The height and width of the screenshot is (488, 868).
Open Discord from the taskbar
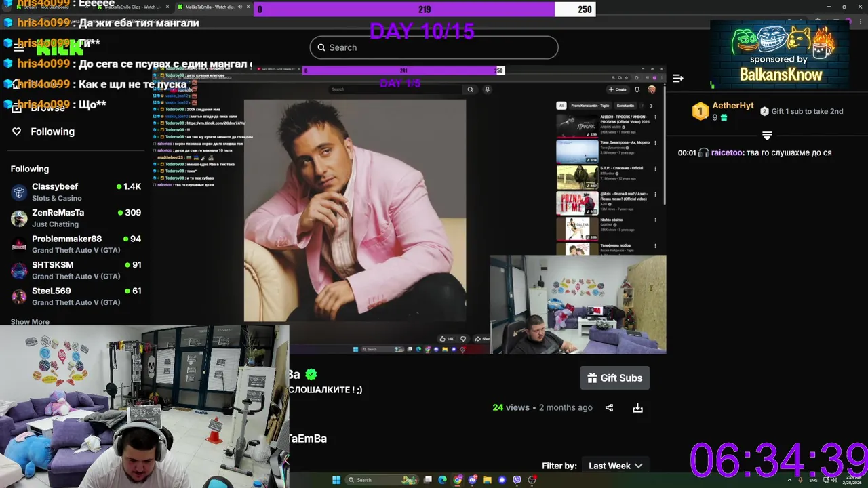tap(473, 480)
